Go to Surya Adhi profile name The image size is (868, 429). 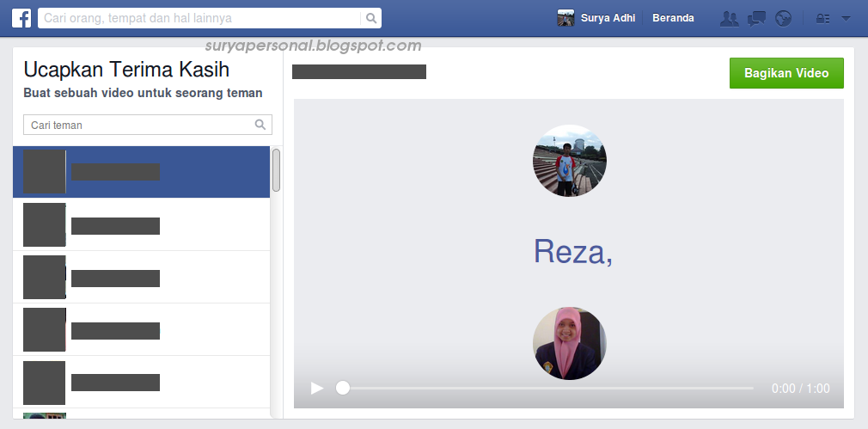coord(608,18)
